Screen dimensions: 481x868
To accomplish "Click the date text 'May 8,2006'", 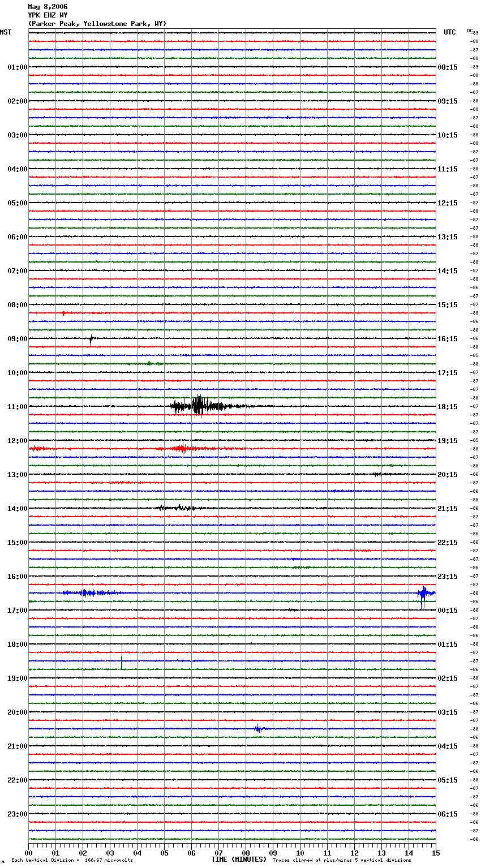I will (48, 7).
